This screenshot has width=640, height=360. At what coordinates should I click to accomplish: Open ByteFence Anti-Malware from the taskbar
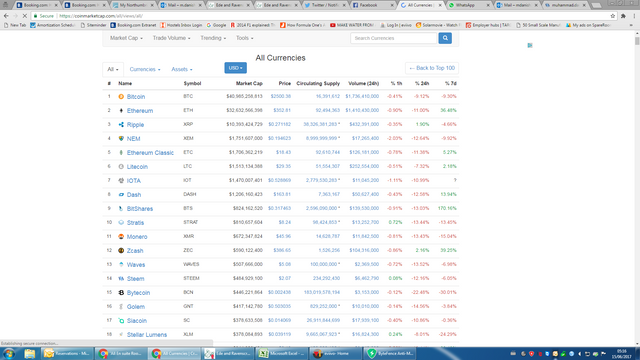[x=390, y=353]
